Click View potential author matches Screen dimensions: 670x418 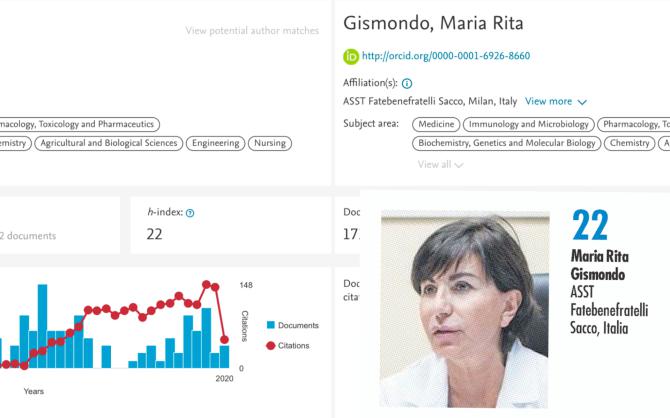(x=252, y=31)
